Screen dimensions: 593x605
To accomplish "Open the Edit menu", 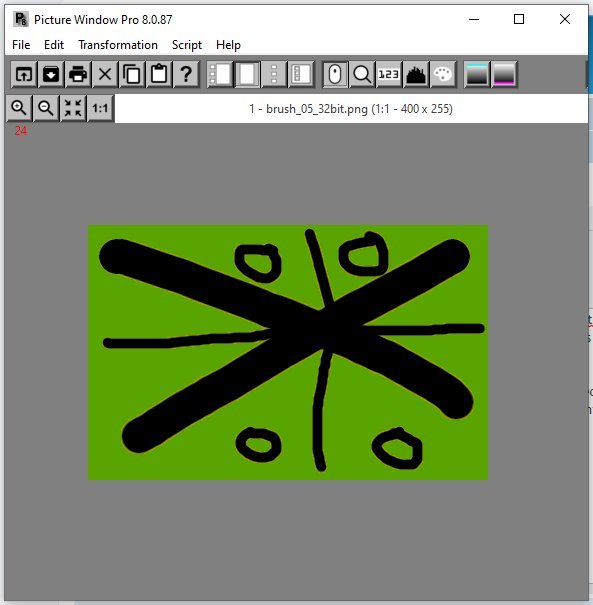I will point(54,45).
